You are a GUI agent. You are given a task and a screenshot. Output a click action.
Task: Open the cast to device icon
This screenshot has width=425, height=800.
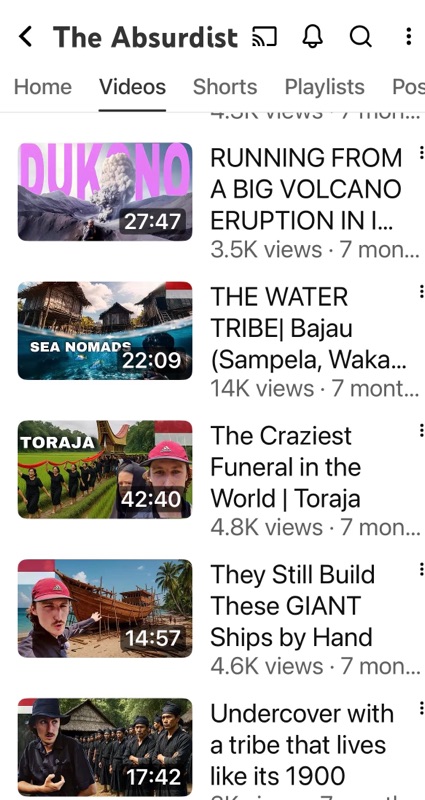pyautogui.click(x=264, y=37)
